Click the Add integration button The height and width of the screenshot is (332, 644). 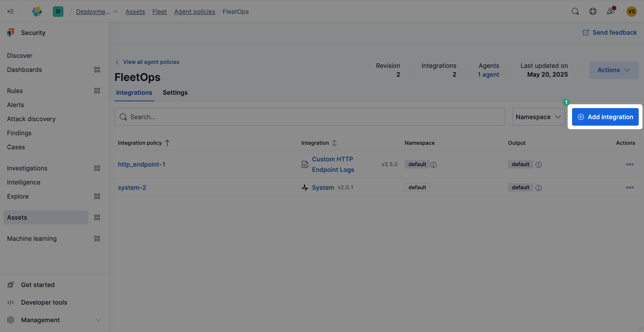tap(605, 117)
